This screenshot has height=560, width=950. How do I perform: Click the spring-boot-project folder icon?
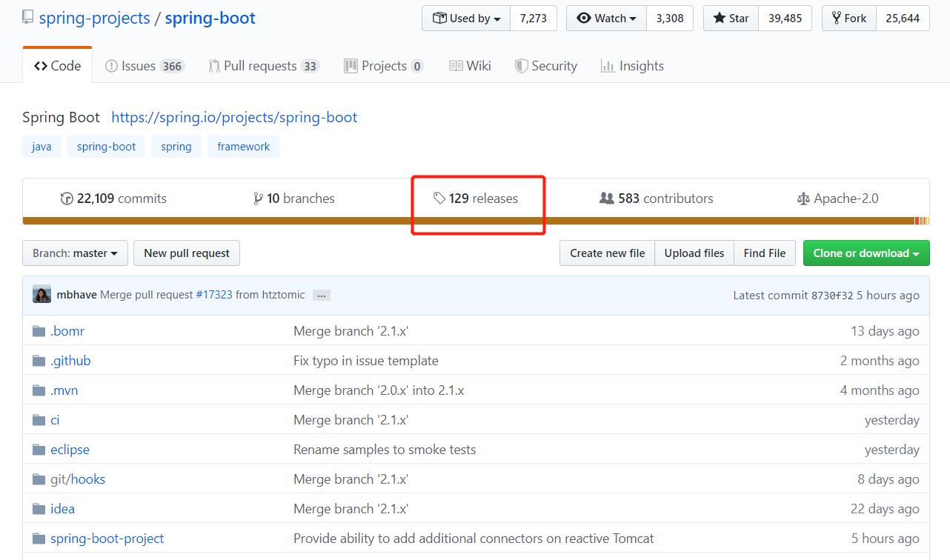39,539
